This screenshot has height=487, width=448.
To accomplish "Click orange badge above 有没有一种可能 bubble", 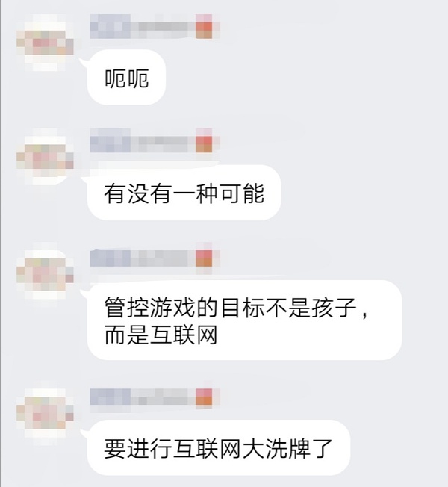I will click(204, 140).
